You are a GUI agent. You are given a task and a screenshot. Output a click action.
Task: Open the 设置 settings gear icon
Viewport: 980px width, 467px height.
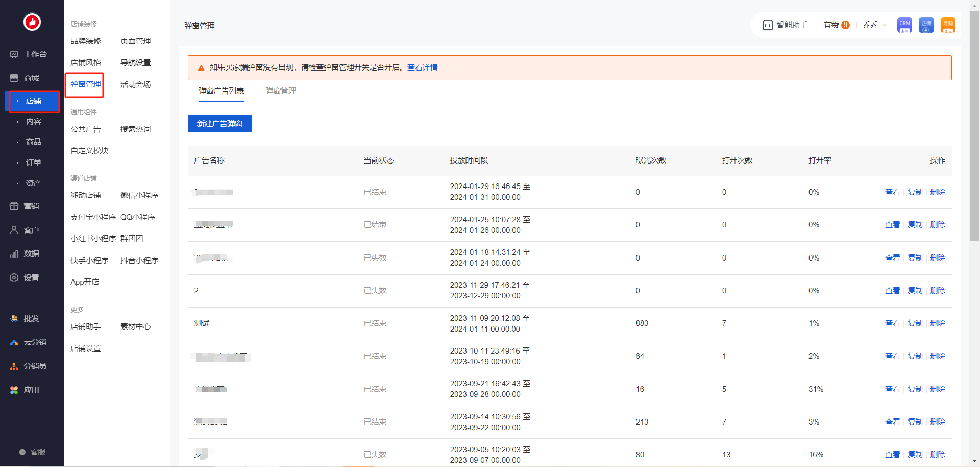pyautogui.click(x=14, y=278)
